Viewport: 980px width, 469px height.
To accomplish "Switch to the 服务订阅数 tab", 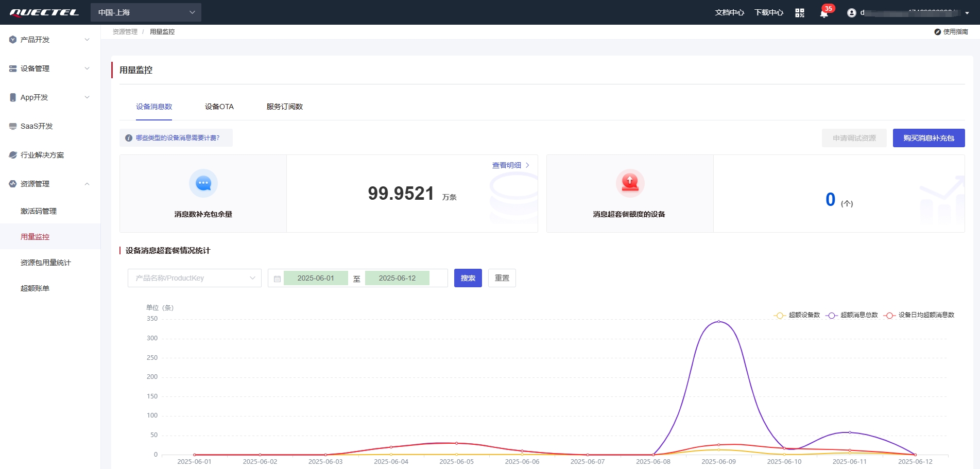I will point(285,107).
